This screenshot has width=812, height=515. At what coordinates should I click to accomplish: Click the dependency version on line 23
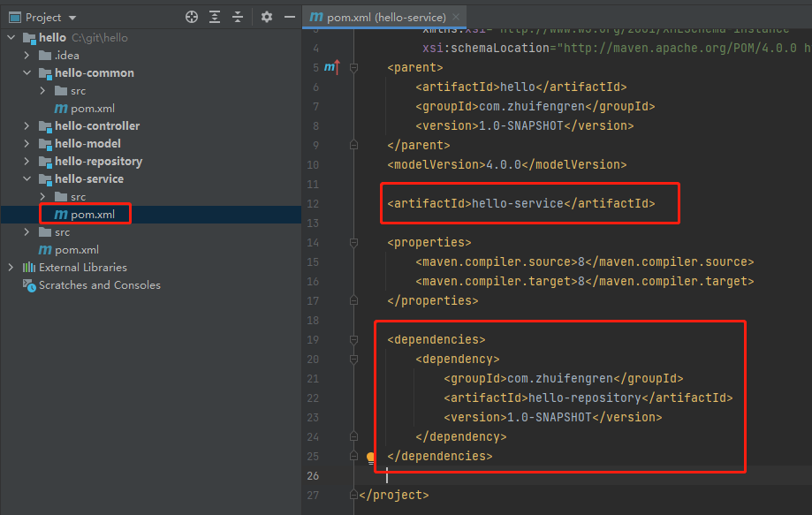(x=553, y=417)
